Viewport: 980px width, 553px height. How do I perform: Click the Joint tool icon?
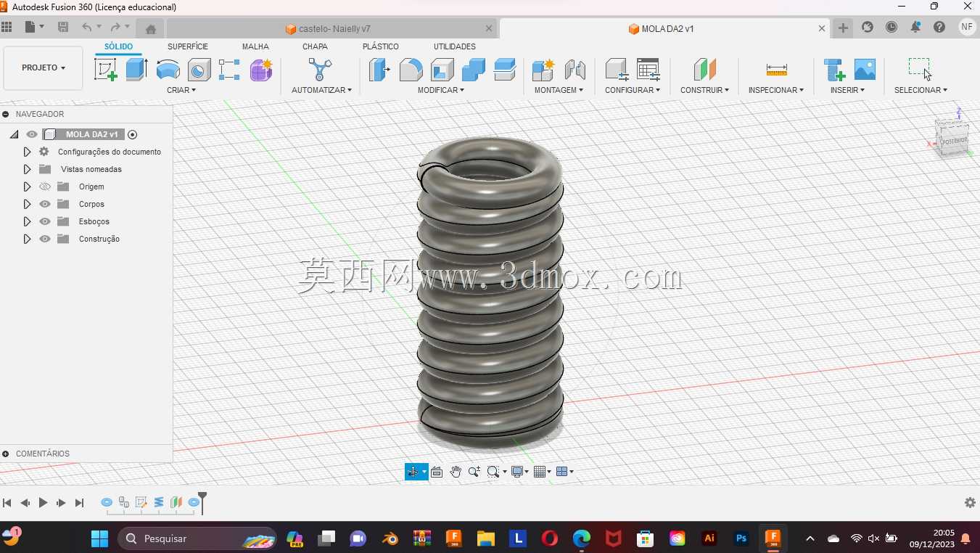click(575, 70)
